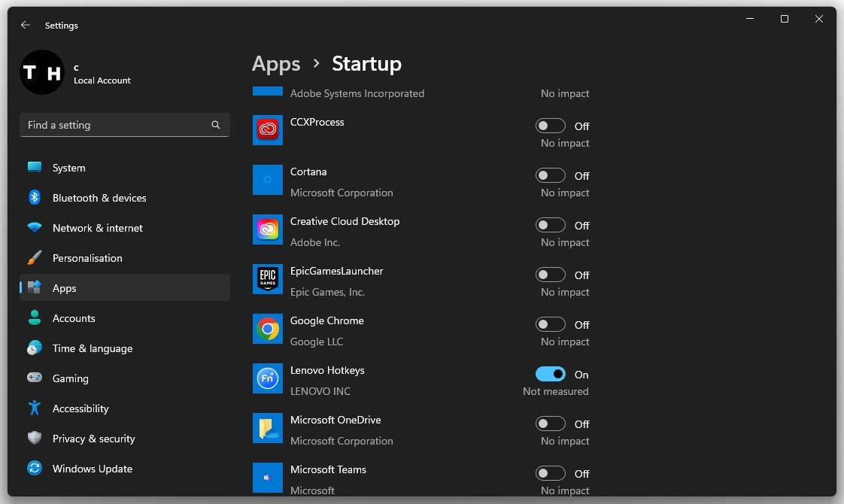Focus the Find a setting field
844x504 pixels.
point(113,125)
